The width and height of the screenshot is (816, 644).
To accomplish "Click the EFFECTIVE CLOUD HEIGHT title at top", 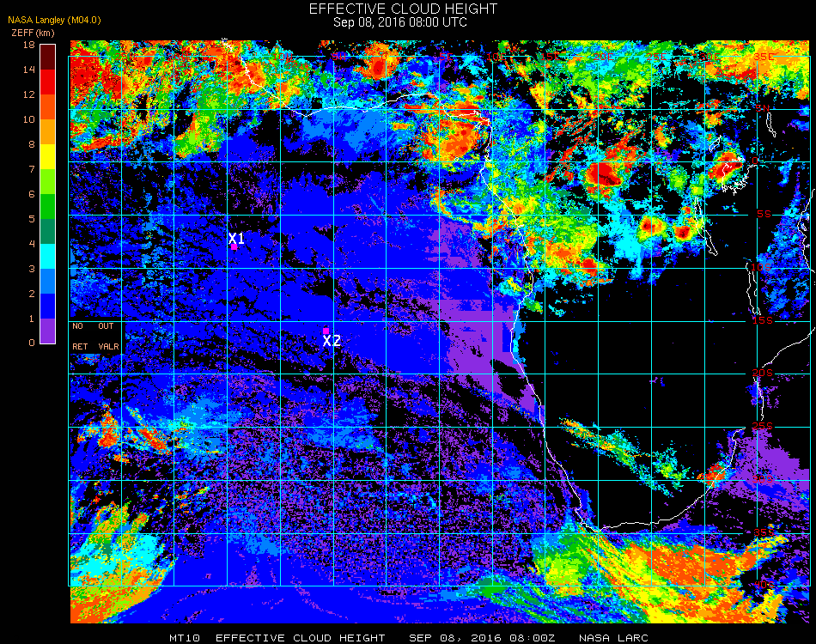I will coord(403,9).
